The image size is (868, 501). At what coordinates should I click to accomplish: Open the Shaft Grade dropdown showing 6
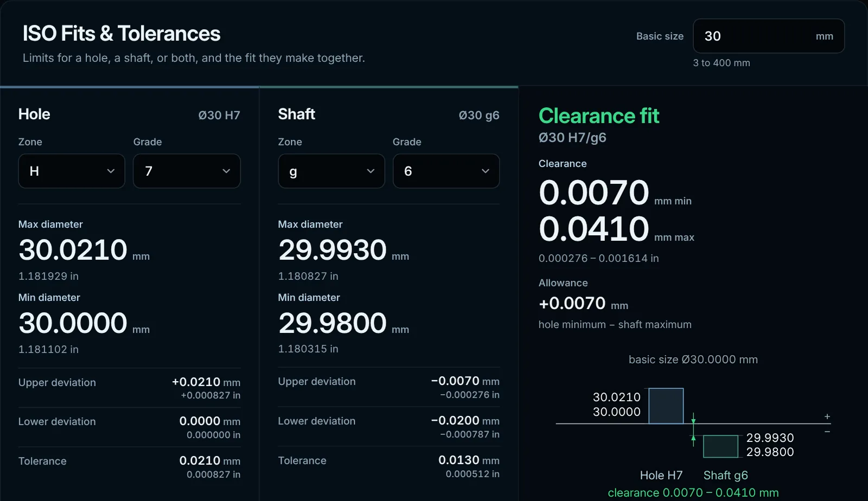[446, 171]
